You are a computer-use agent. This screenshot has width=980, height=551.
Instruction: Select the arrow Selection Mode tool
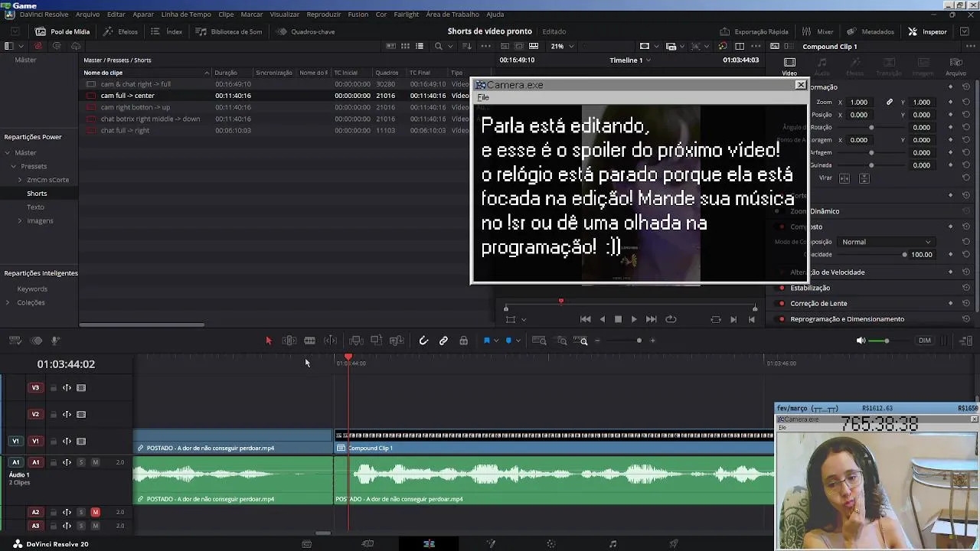coord(268,341)
